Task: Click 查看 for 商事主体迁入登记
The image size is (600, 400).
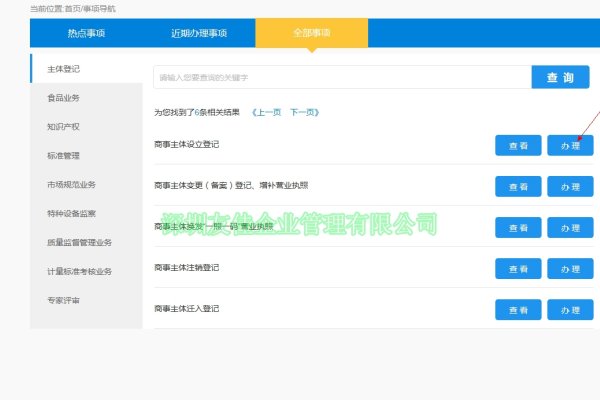Action: click(x=518, y=310)
